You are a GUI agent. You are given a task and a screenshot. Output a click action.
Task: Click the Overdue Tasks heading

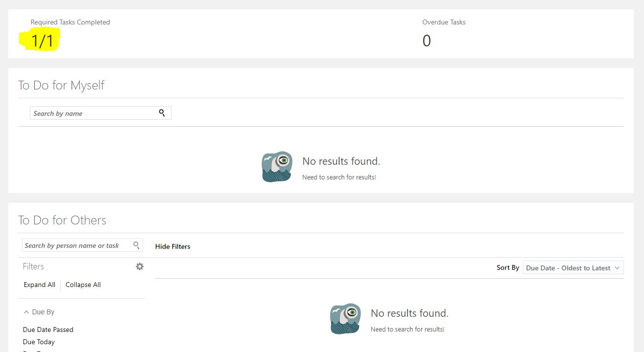pyautogui.click(x=444, y=22)
